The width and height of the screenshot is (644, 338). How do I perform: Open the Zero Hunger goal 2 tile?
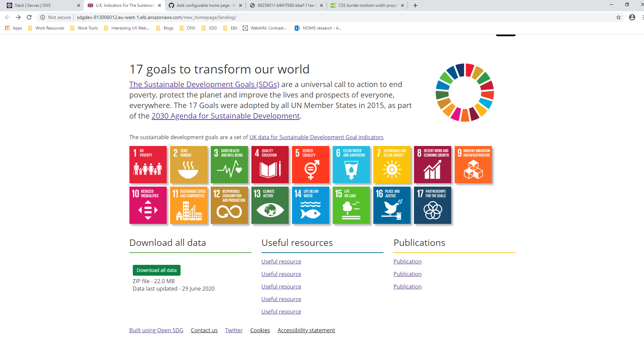coord(189,165)
